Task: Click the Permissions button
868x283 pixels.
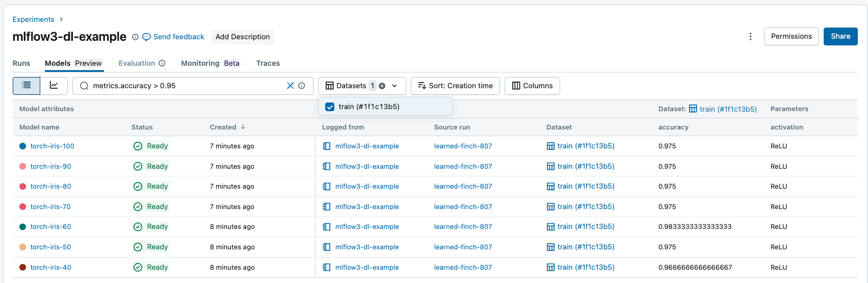Action: coord(791,36)
